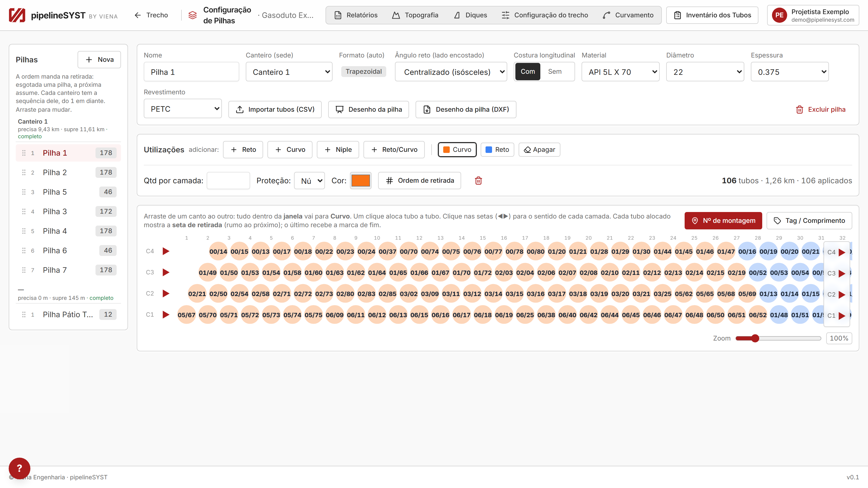The width and height of the screenshot is (868, 488).
Task: Click the drag handle of Pilha Pátio T...
Action: pyautogui.click(x=24, y=314)
